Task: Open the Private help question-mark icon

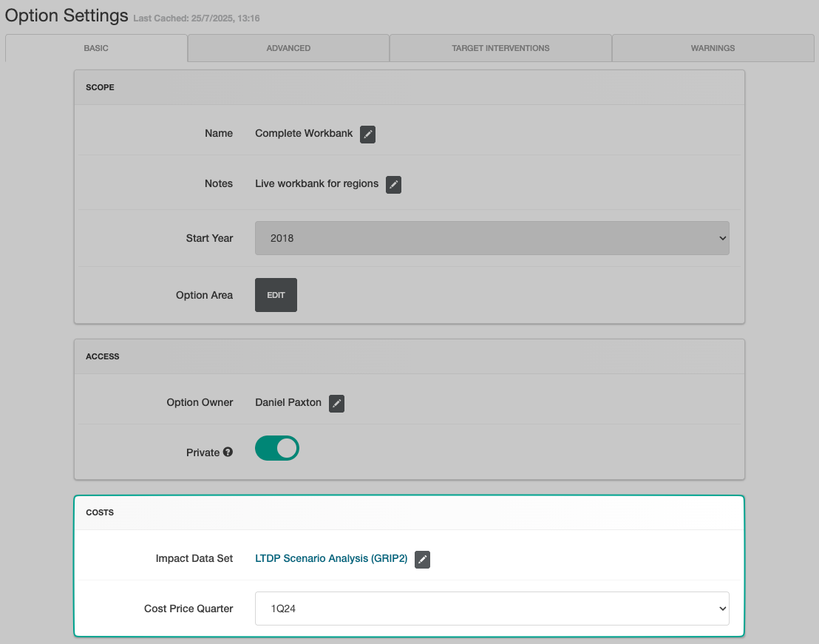Action: pyautogui.click(x=227, y=448)
